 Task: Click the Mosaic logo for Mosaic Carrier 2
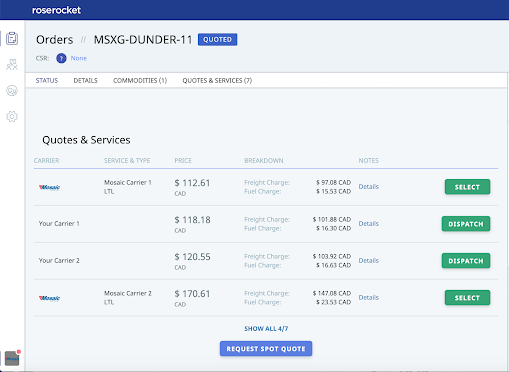click(x=49, y=298)
